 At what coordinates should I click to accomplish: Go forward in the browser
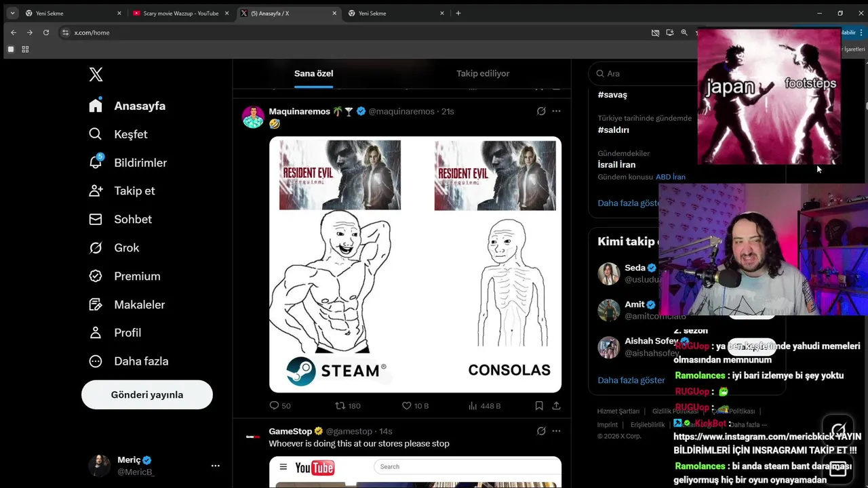[30, 33]
